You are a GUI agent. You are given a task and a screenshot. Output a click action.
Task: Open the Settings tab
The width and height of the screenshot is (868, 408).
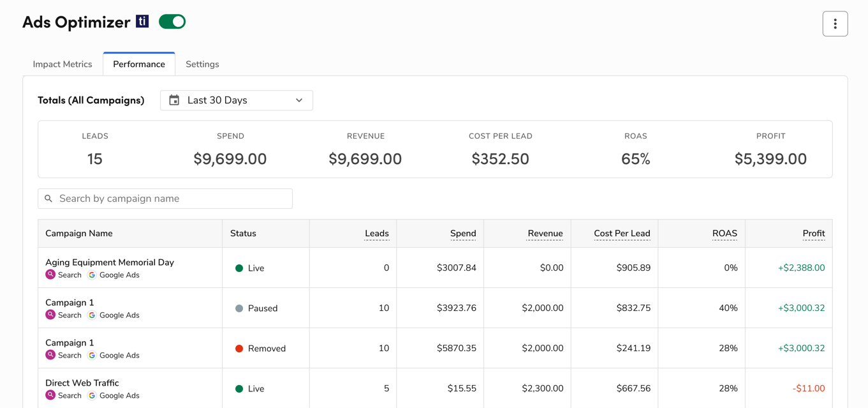tap(202, 64)
